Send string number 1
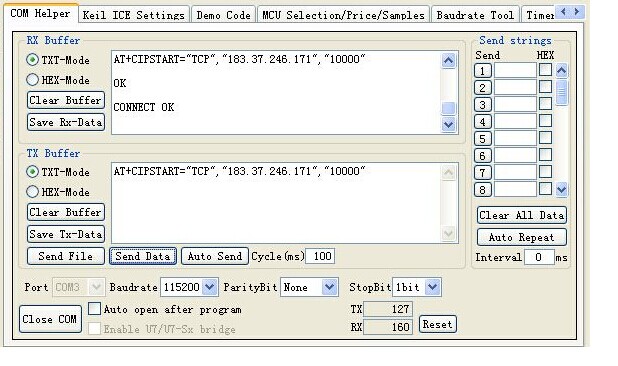The image size is (618, 366). (483, 71)
